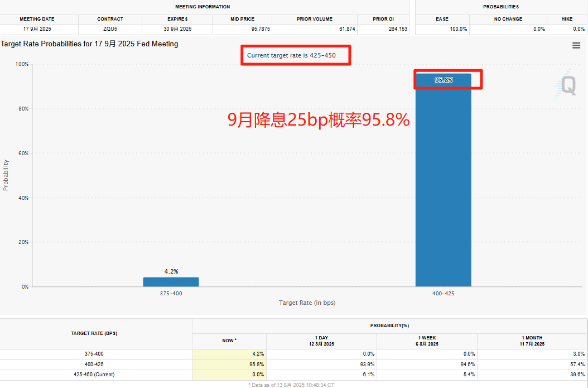Select the expiry date 30 9月 2025

[177, 29]
